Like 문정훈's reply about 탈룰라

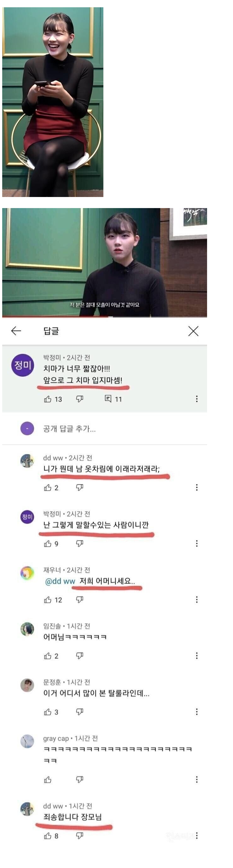click(x=48, y=712)
